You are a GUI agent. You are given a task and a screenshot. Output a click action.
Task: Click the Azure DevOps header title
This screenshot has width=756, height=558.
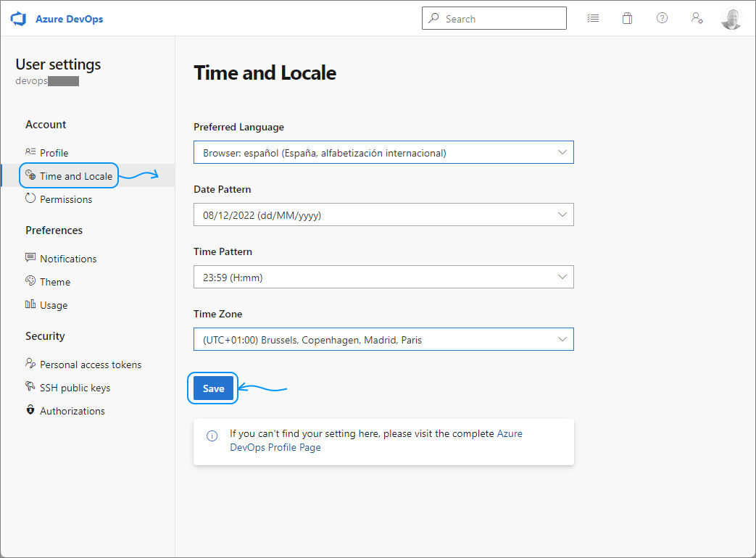pos(70,19)
